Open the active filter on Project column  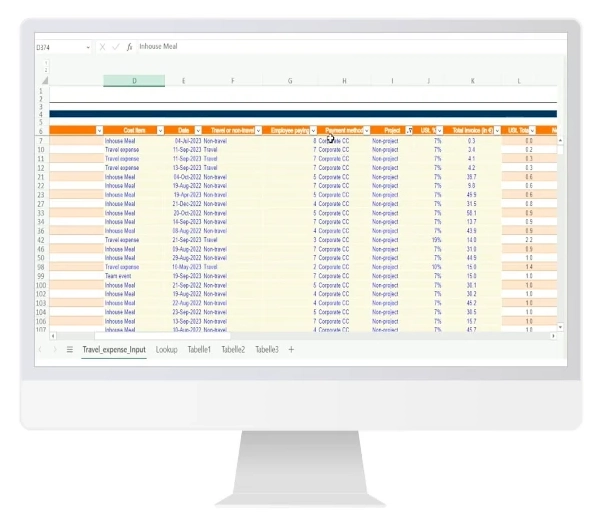[409, 131]
